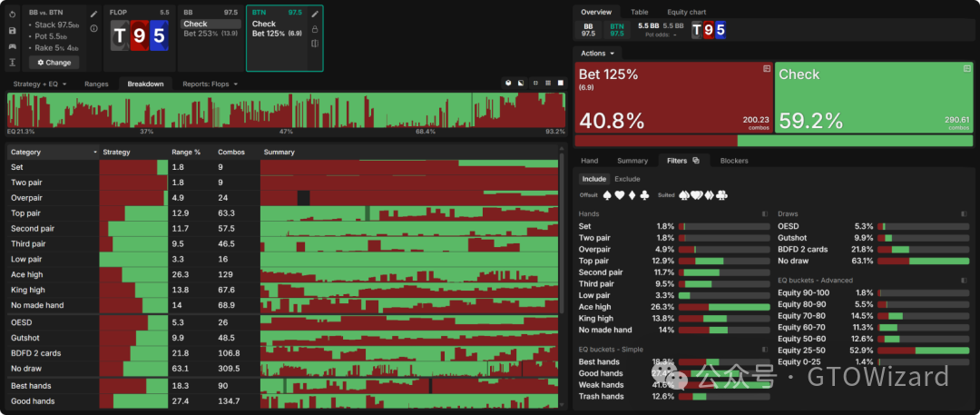Screen dimensions: 980x415
Task: Click the game controller practice icon
Action: (x=13, y=45)
